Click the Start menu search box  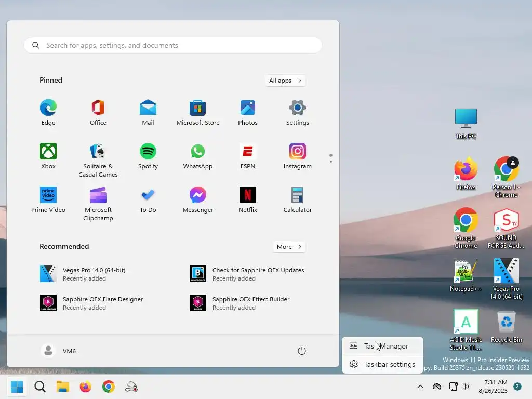click(172, 45)
